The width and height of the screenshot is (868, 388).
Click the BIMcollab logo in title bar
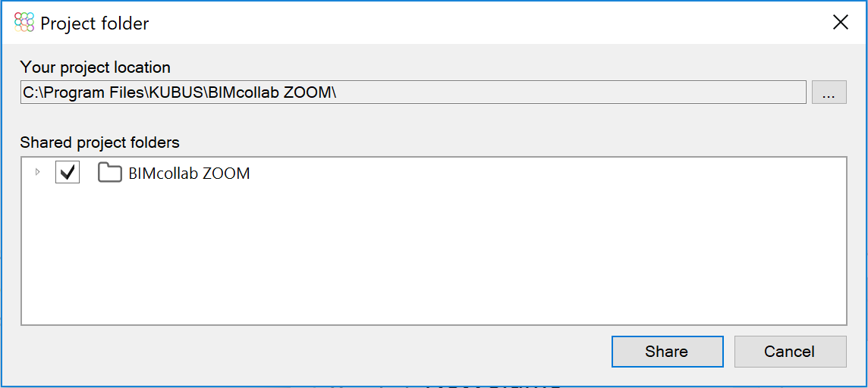(24, 23)
